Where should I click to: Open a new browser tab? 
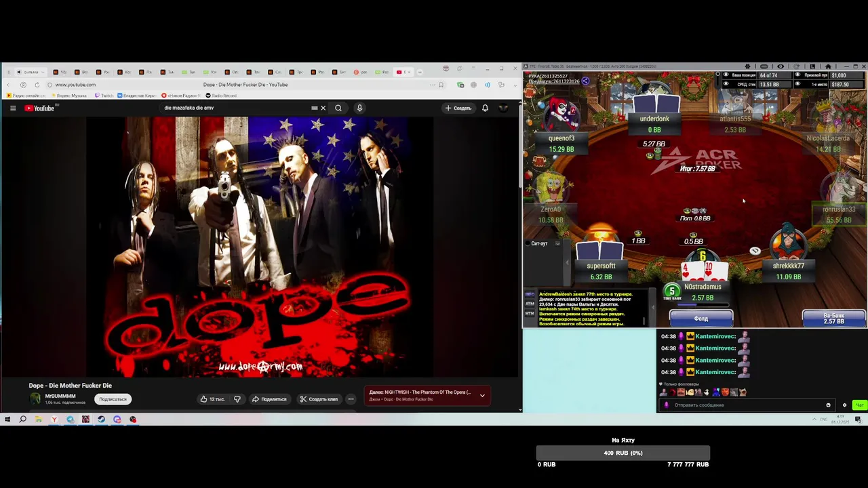420,72
